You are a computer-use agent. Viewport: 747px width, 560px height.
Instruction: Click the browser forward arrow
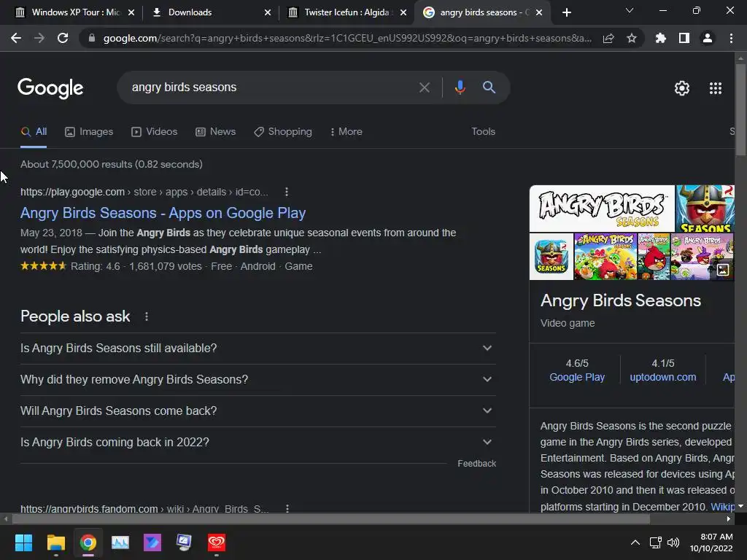point(39,38)
